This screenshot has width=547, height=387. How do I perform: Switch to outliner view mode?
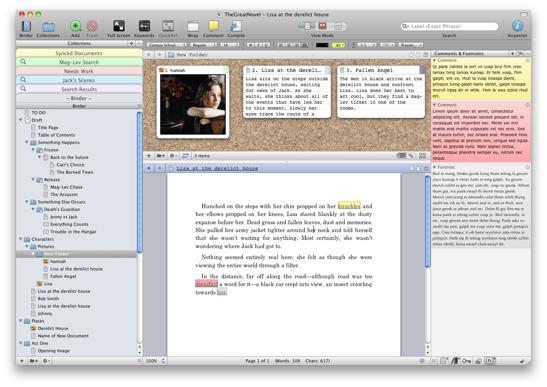(337, 26)
